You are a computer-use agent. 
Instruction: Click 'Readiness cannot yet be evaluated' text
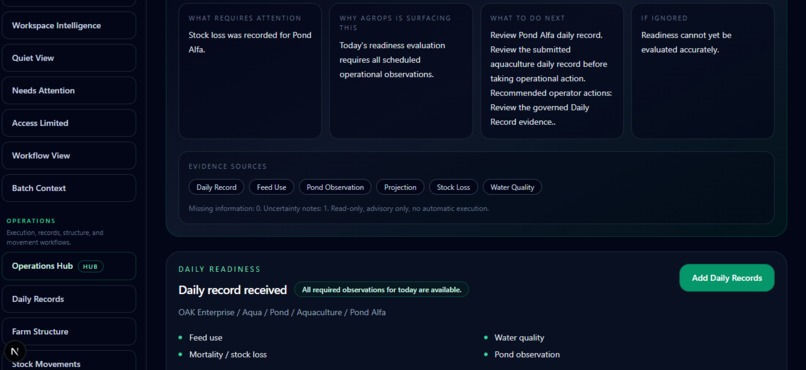(x=686, y=43)
